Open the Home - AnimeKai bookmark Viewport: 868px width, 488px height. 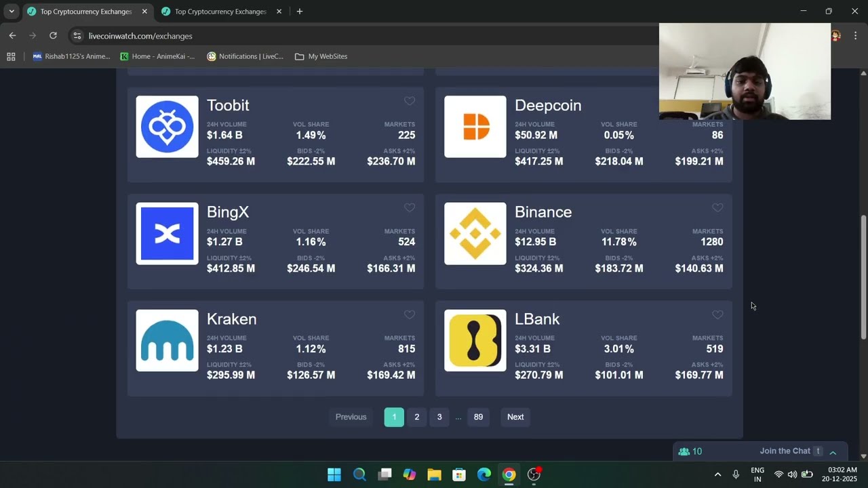click(x=157, y=56)
